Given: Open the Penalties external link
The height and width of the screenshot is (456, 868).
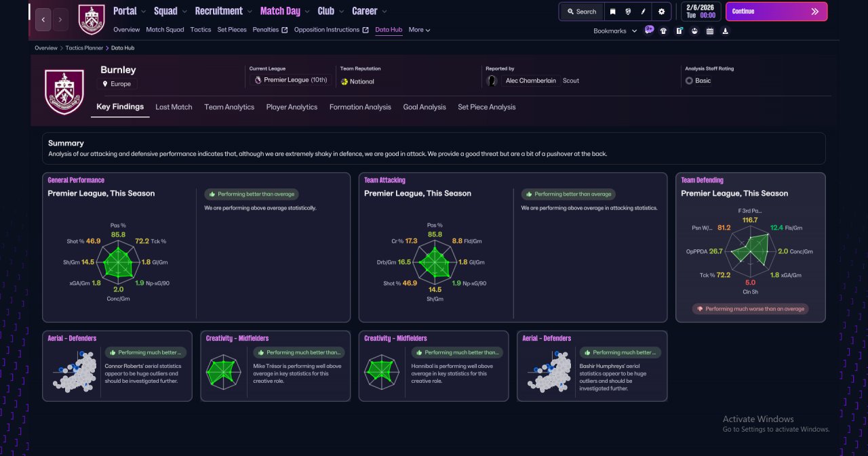Looking at the screenshot, I should pos(270,30).
